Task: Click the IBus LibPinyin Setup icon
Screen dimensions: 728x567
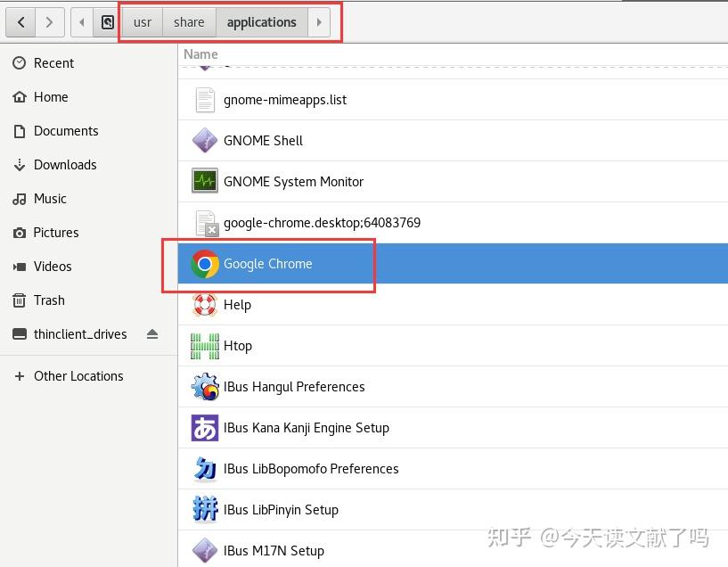Action: (x=204, y=509)
